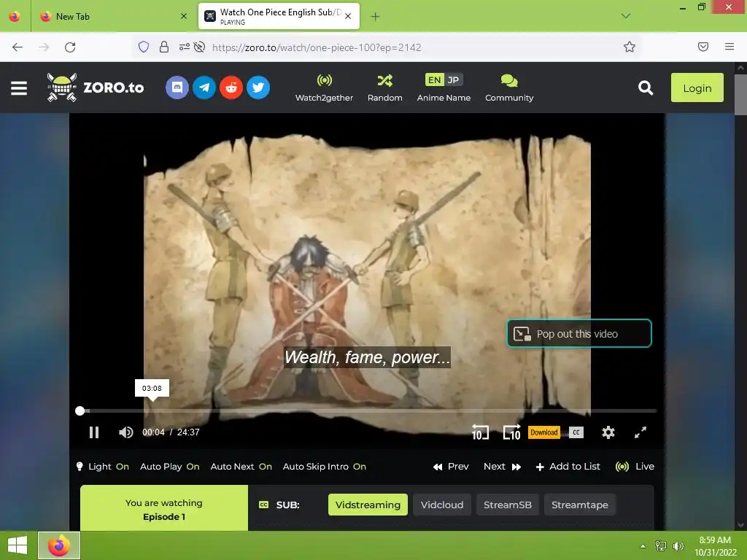This screenshot has width=747, height=560.
Task: Switch anime name to EN
Action: (434, 80)
